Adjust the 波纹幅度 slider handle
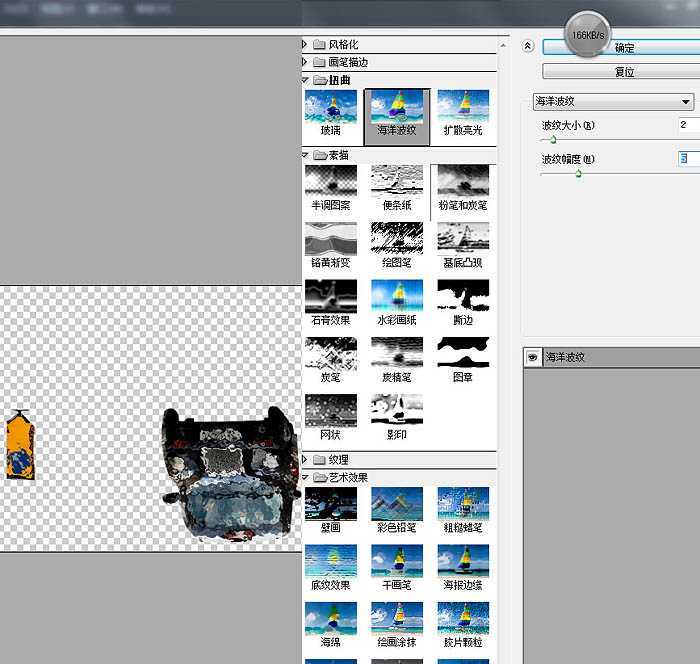 pos(579,174)
